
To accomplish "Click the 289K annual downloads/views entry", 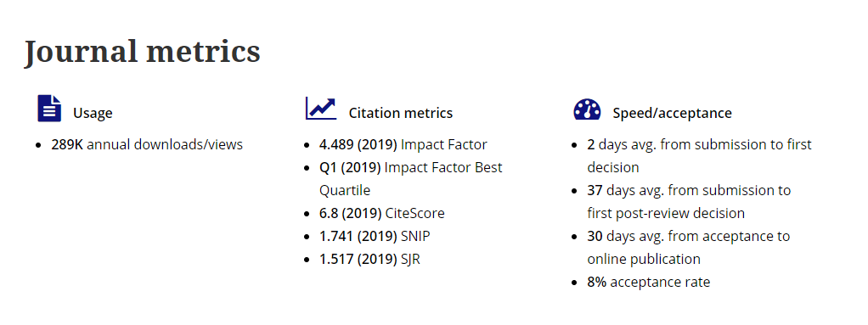I will coord(147,145).
